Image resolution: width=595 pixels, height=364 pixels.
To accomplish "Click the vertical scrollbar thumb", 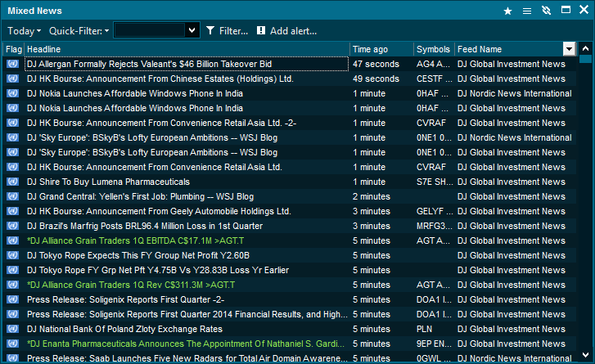I will pyautogui.click(x=585, y=59).
